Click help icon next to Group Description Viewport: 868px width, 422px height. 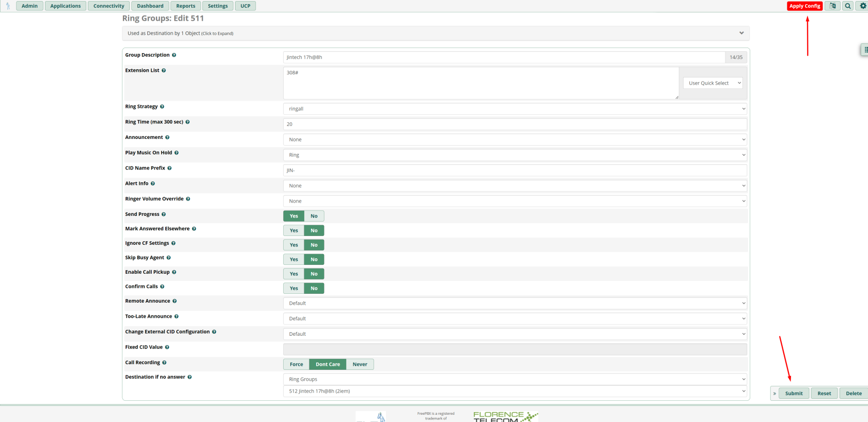(x=174, y=55)
